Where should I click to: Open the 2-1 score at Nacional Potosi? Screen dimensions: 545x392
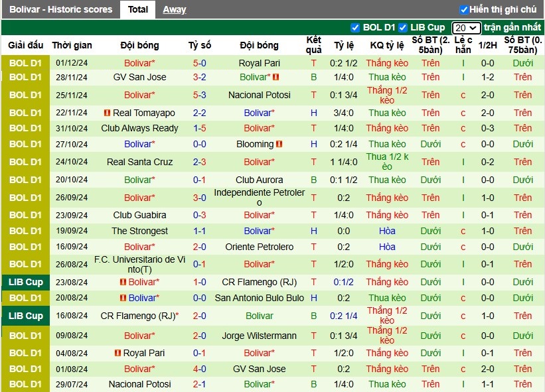click(x=200, y=384)
